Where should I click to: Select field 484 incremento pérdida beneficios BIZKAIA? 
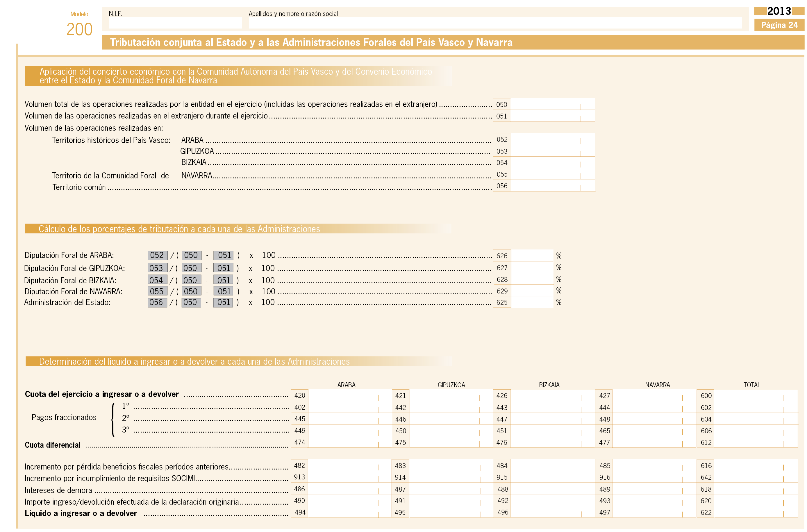(552, 465)
